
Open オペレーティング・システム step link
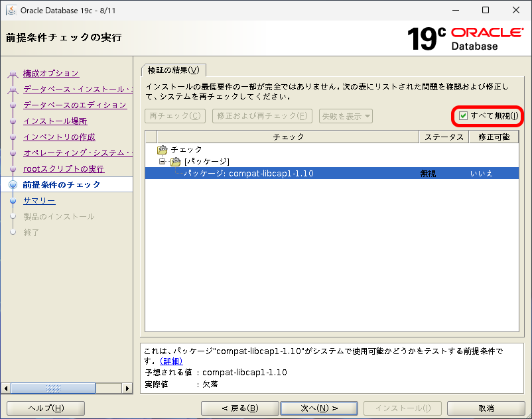(x=78, y=153)
